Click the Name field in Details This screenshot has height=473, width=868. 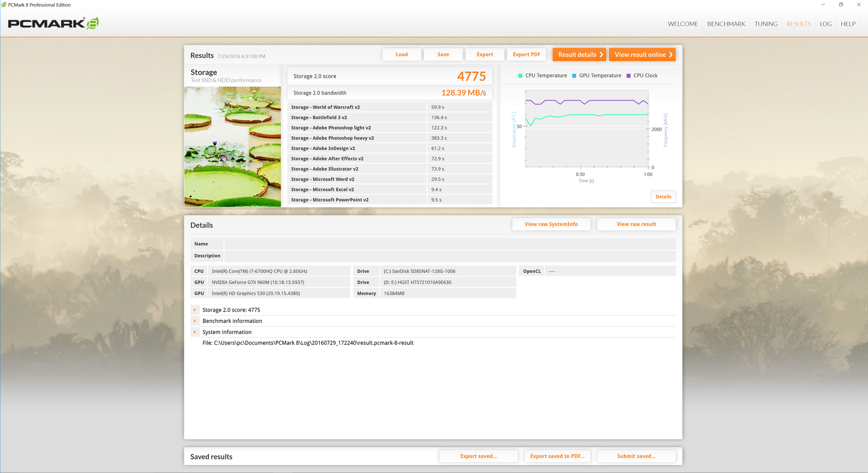[x=450, y=244]
